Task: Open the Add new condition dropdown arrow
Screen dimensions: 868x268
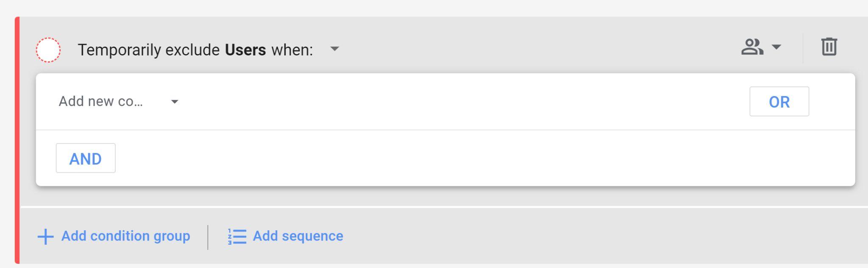Action: tap(175, 102)
